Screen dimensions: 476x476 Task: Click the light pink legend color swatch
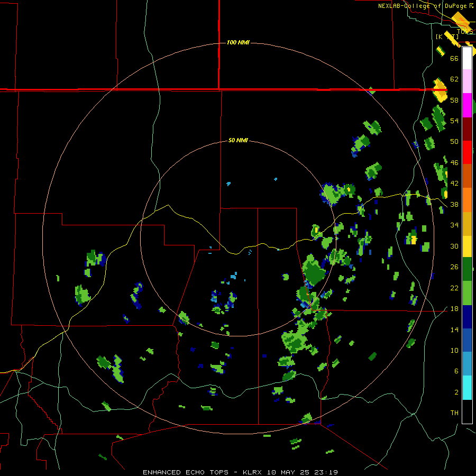click(x=467, y=81)
